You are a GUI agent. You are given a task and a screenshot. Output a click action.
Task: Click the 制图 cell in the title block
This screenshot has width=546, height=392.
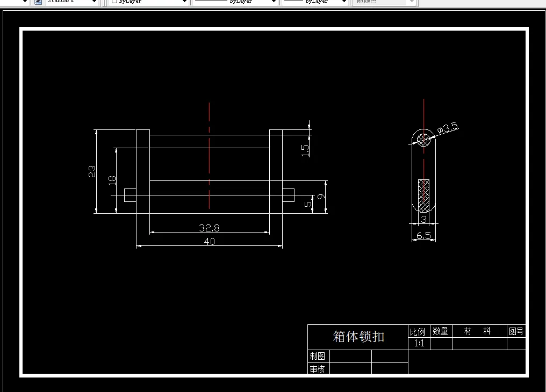pyautogui.click(x=319, y=356)
